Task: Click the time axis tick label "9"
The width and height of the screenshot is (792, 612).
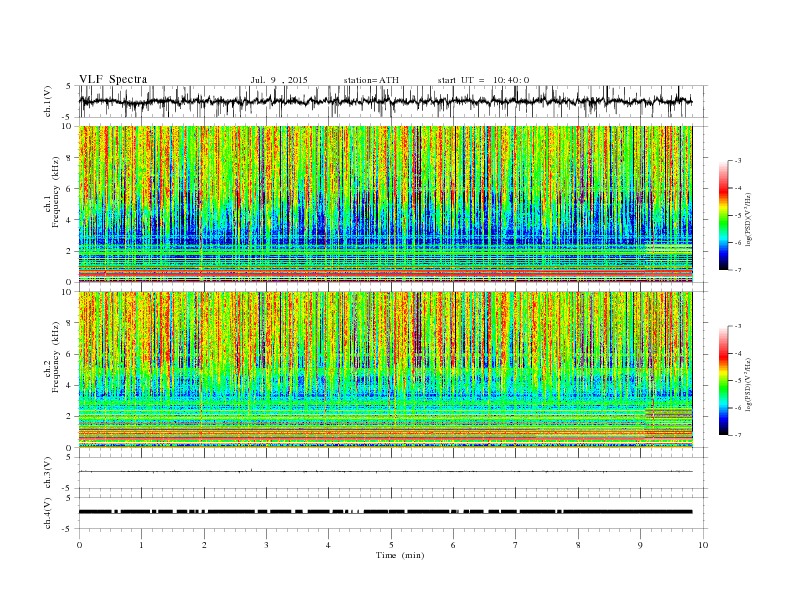Action: (x=640, y=545)
